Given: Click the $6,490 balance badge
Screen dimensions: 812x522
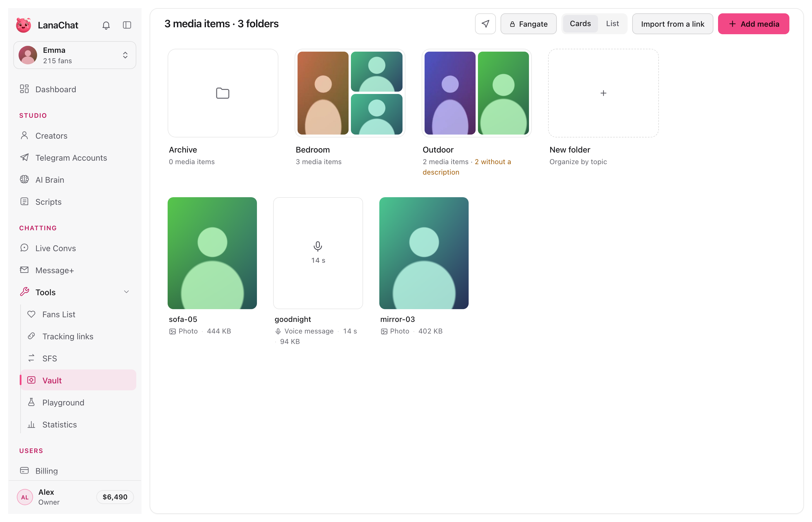Looking at the screenshot, I should (x=115, y=497).
